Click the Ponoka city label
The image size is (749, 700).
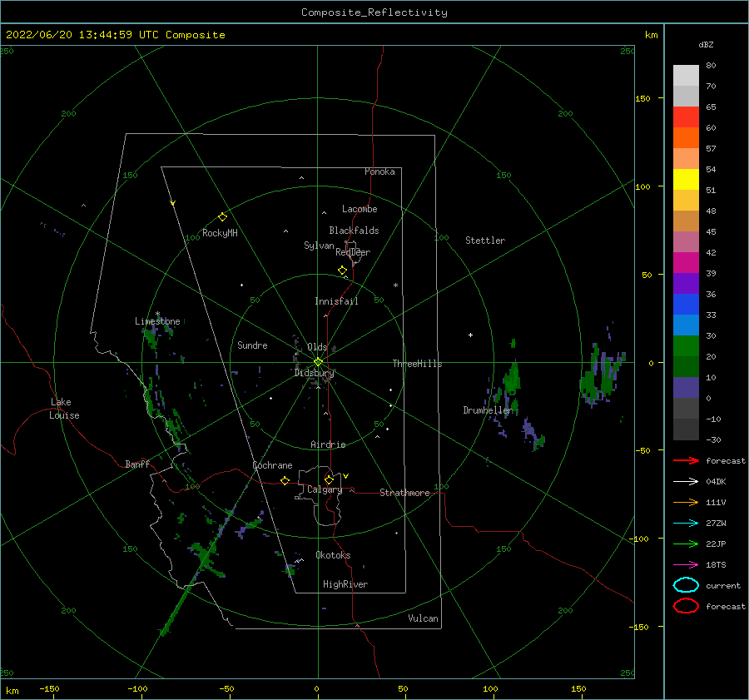tap(379, 171)
